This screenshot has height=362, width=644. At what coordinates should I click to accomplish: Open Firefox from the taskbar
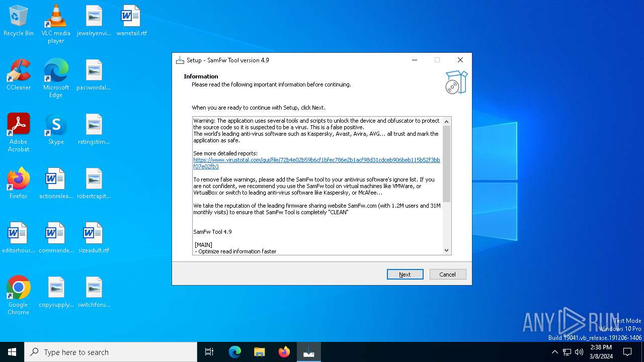[x=284, y=352]
